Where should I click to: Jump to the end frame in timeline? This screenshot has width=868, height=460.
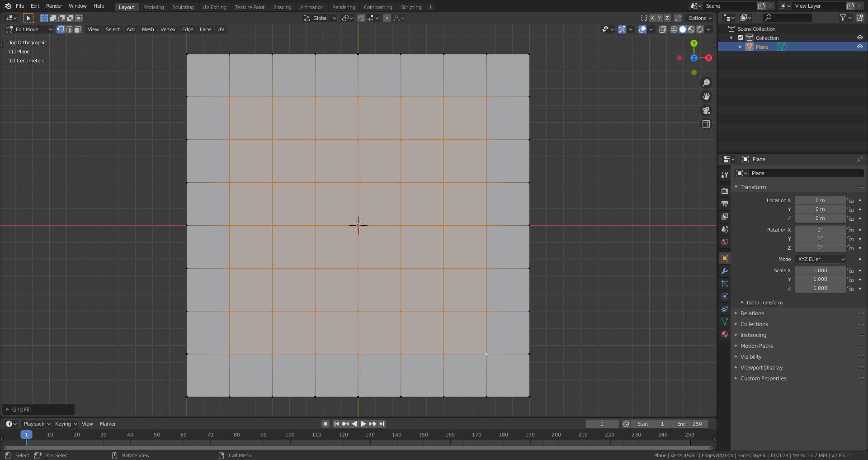(381, 424)
